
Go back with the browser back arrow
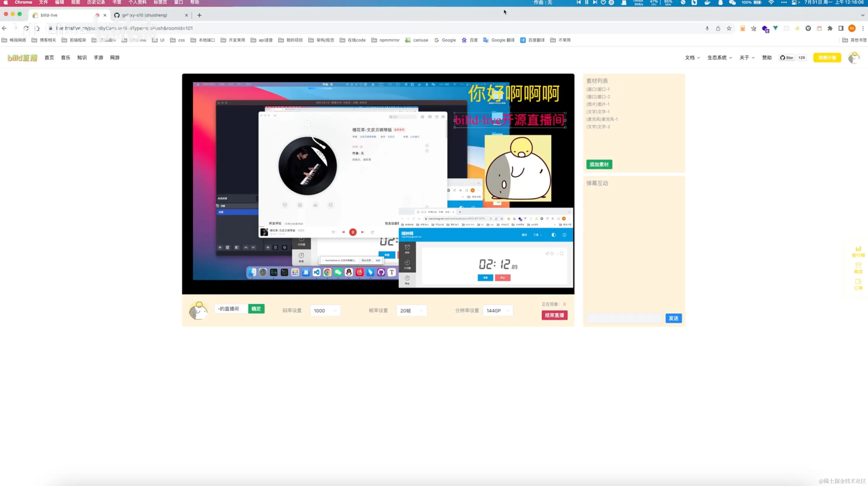point(4,28)
